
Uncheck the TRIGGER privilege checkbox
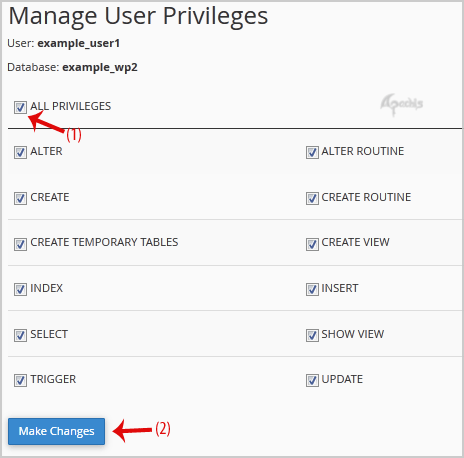click(20, 380)
